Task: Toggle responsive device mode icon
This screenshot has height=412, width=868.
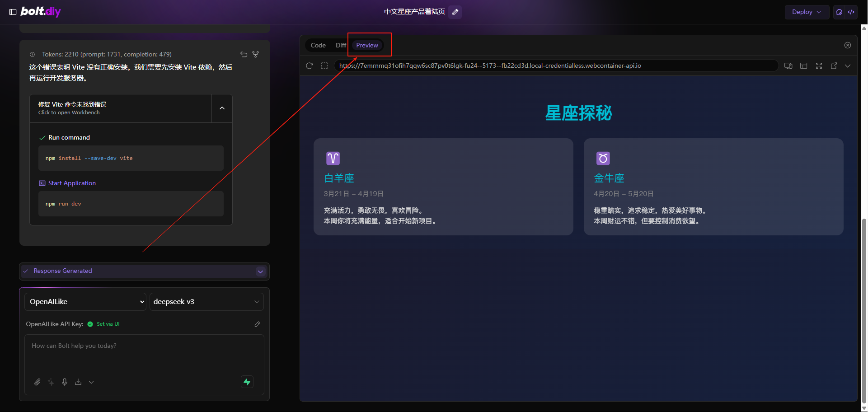Action: coord(788,66)
